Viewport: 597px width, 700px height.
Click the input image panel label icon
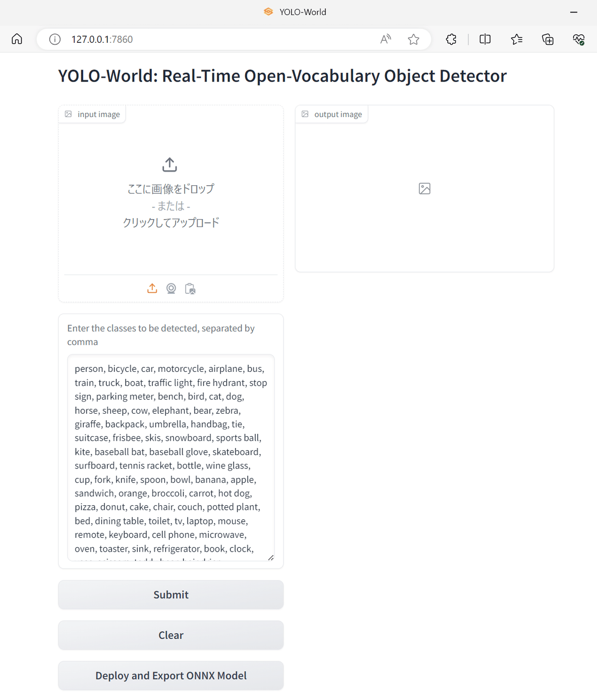[x=68, y=114]
